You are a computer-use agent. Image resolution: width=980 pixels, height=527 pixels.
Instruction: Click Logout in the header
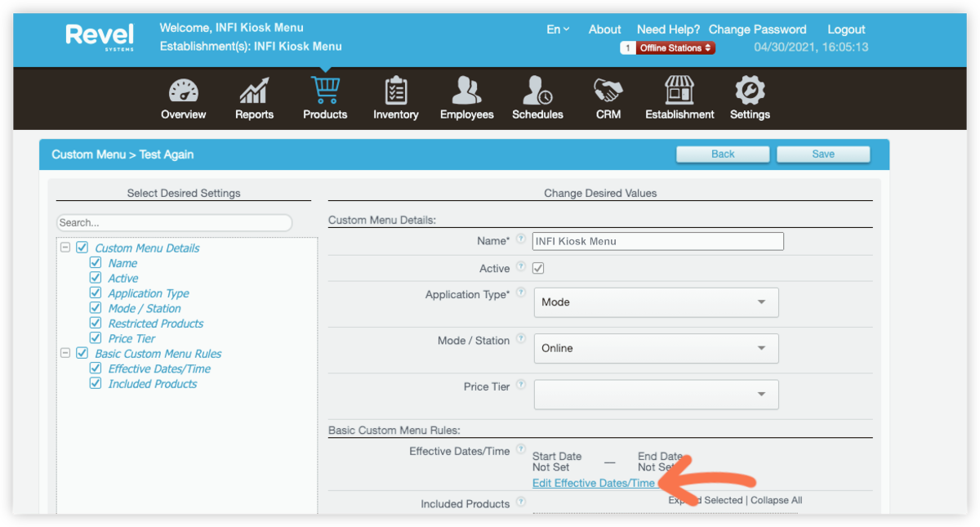[x=846, y=29]
